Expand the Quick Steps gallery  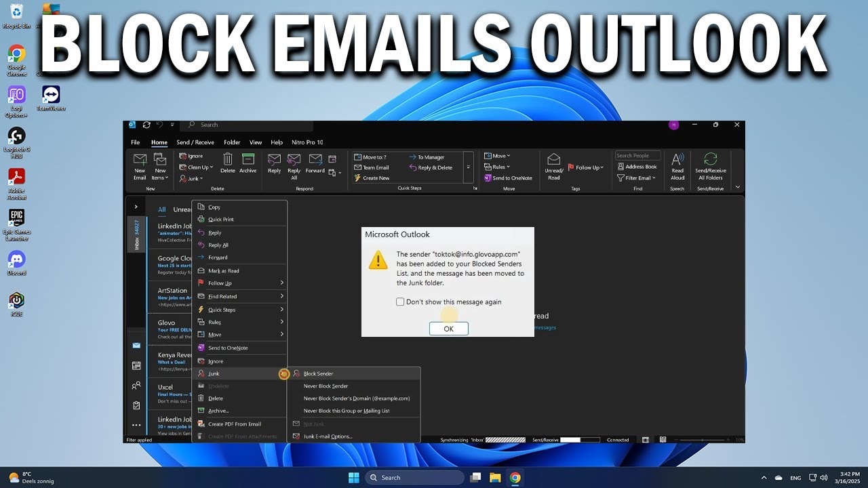click(468, 167)
